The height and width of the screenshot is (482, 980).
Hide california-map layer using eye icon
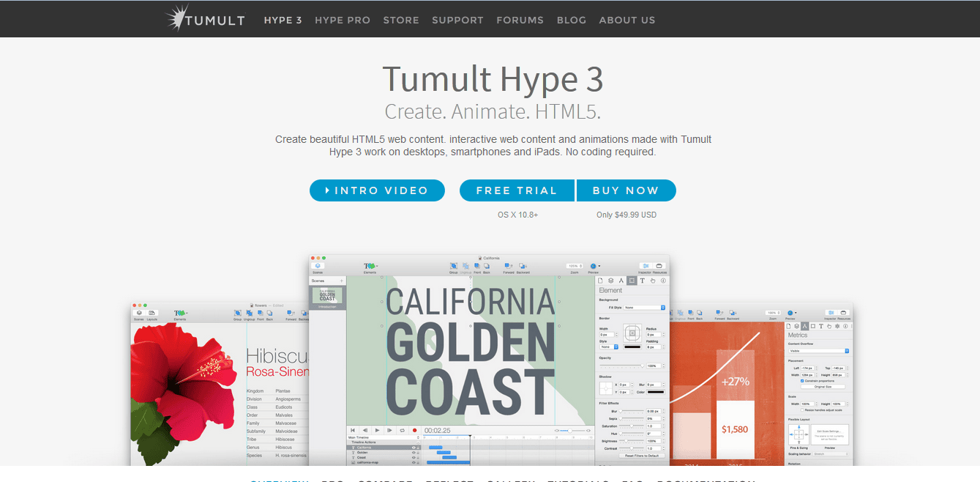[414, 463]
